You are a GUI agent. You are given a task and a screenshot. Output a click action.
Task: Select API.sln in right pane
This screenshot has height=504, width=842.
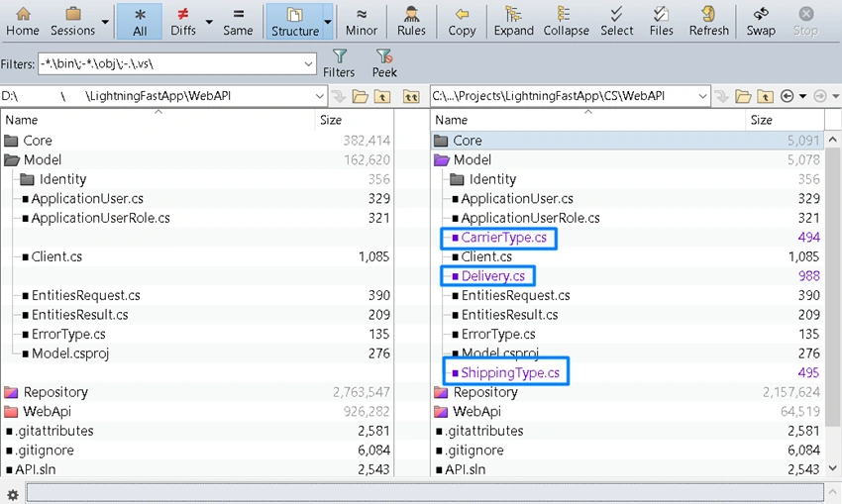coord(627,469)
